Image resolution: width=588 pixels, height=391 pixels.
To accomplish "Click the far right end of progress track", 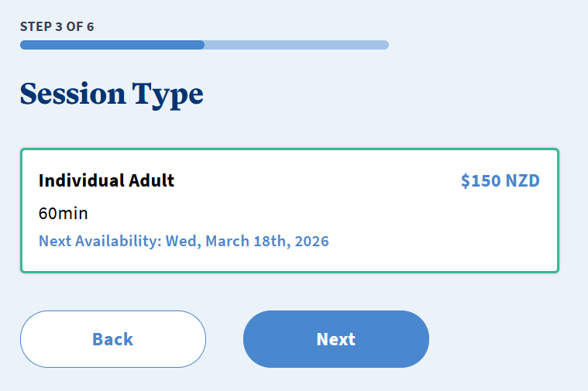I will click(384, 45).
